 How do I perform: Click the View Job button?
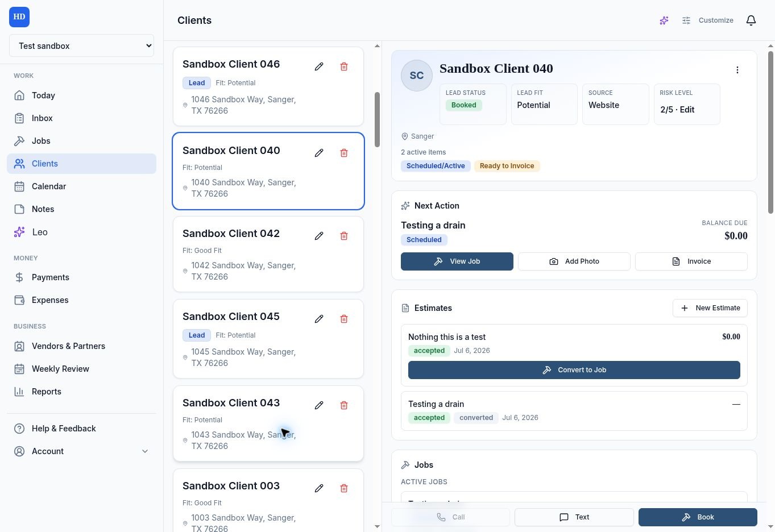point(457,261)
